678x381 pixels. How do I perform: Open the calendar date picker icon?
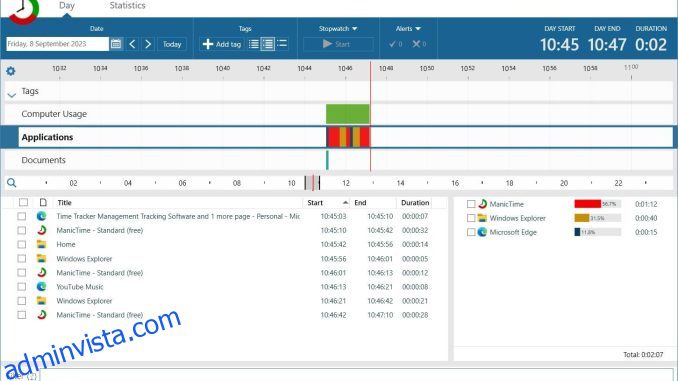116,44
